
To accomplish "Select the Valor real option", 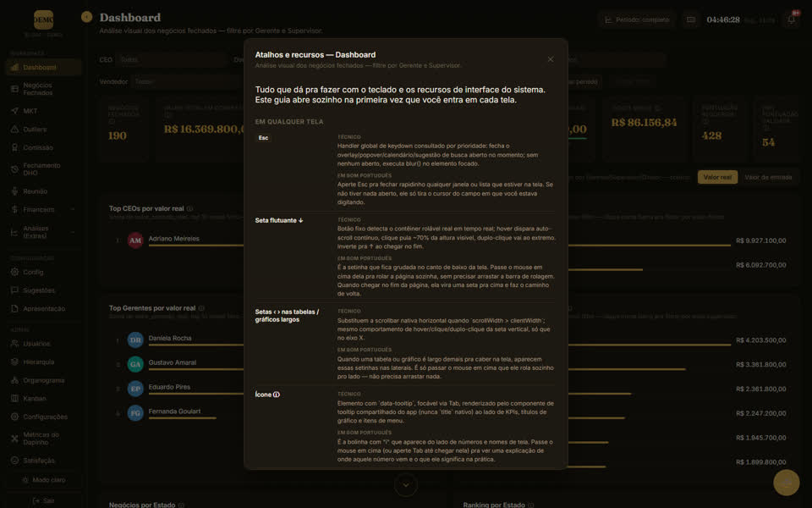I will pyautogui.click(x=717, y=177).
